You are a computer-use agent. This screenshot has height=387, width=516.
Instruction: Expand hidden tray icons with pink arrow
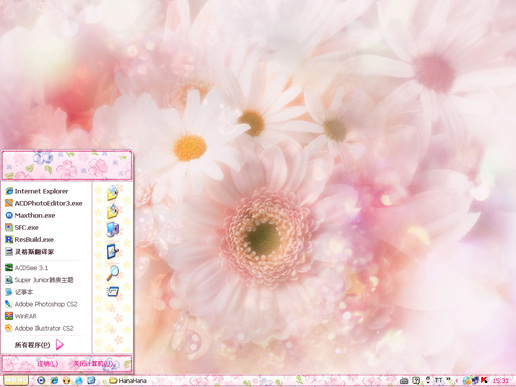pyautogui.click(x=456, y=380)
